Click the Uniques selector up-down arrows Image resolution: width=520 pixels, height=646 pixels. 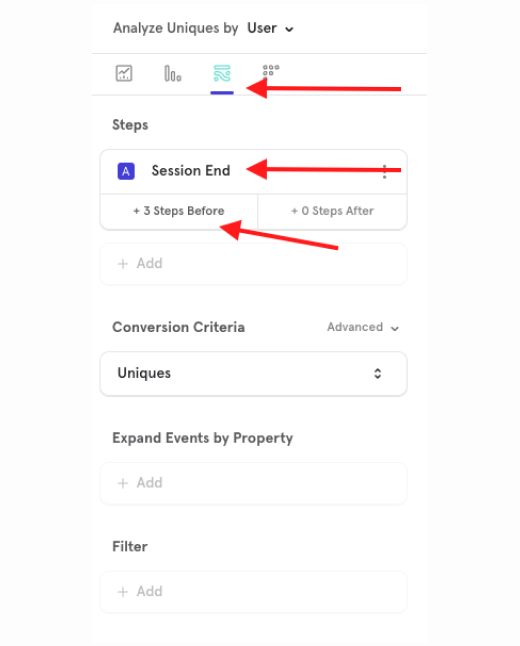[377, 374]
